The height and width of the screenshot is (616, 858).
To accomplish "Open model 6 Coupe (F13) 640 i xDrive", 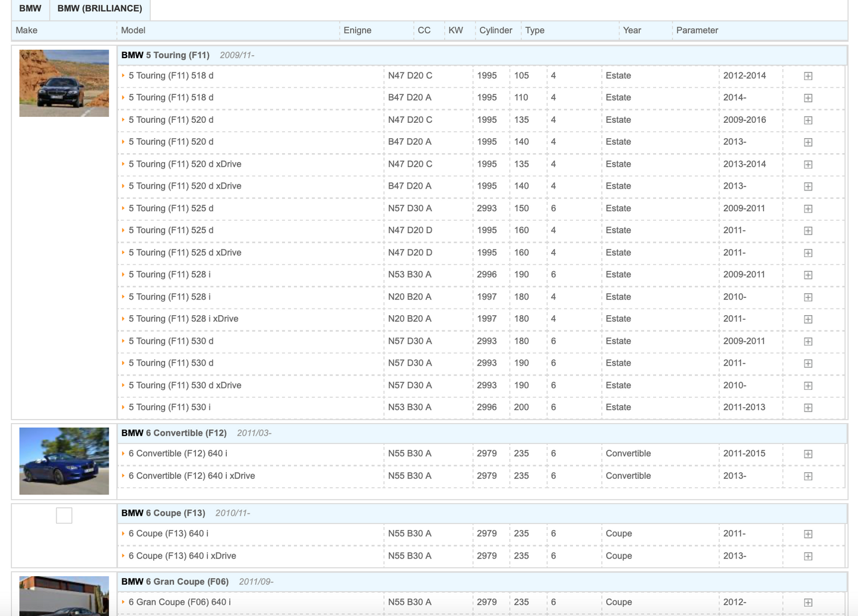I will [182, 556].
